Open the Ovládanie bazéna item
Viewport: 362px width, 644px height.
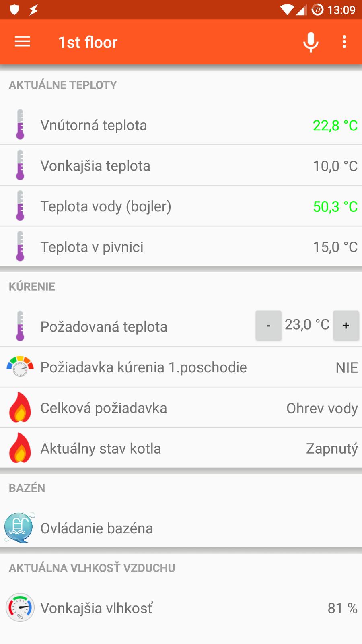pyautogui.click(x=97, y=528)
